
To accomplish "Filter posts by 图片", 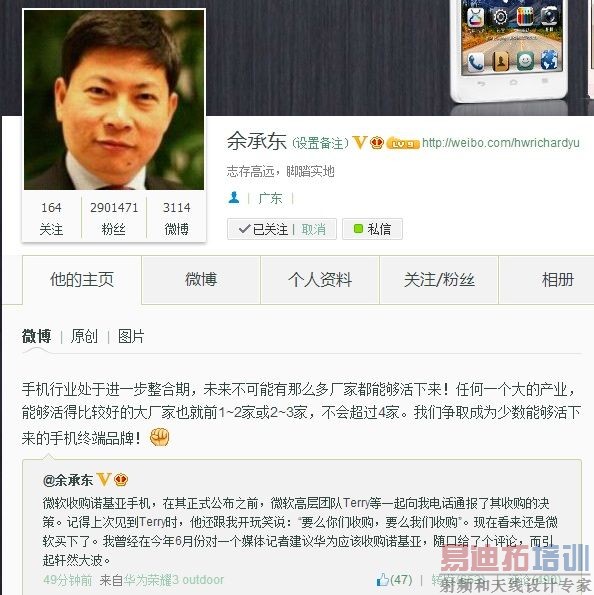I will click(131, 336).
